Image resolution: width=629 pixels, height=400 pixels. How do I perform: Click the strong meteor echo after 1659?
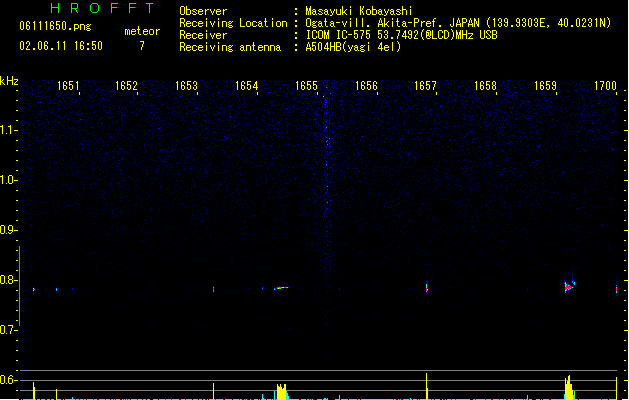coord(569,286)
